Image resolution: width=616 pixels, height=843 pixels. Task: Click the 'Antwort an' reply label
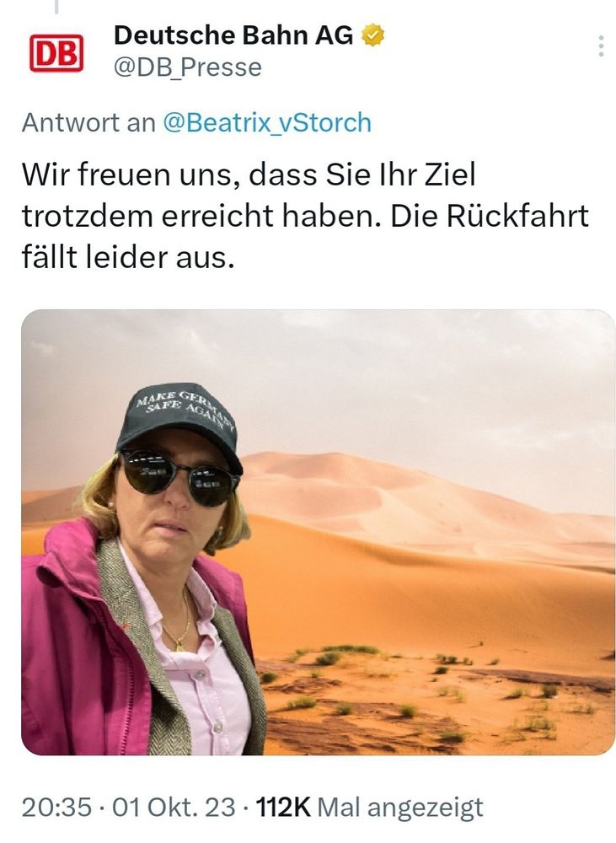tap(88, 122)
